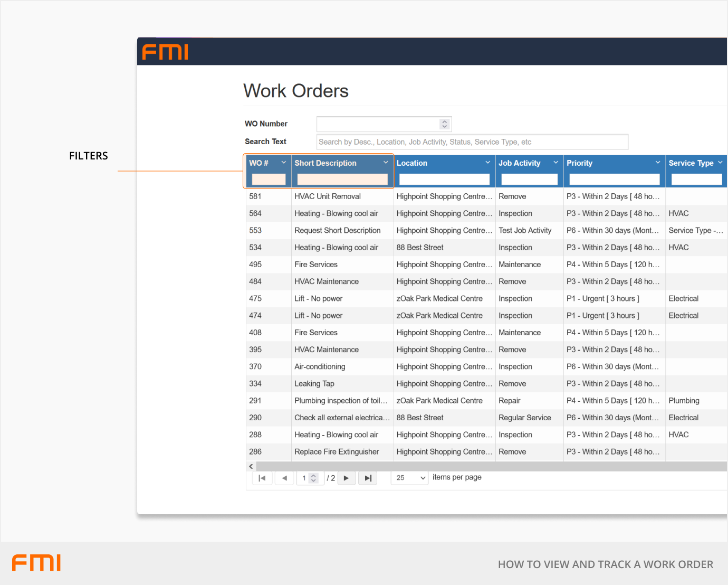
Task: Click the Search Text input field
Action: [472, 142]
